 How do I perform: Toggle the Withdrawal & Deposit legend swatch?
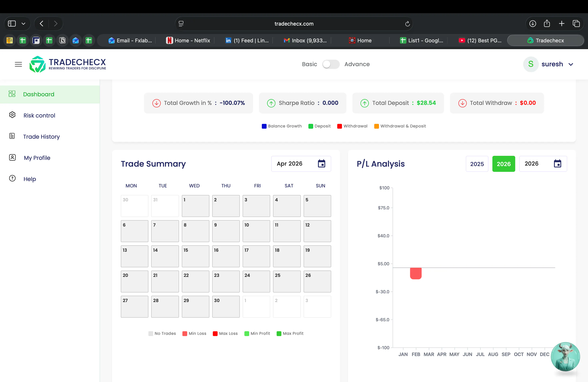tap(376, 126)
